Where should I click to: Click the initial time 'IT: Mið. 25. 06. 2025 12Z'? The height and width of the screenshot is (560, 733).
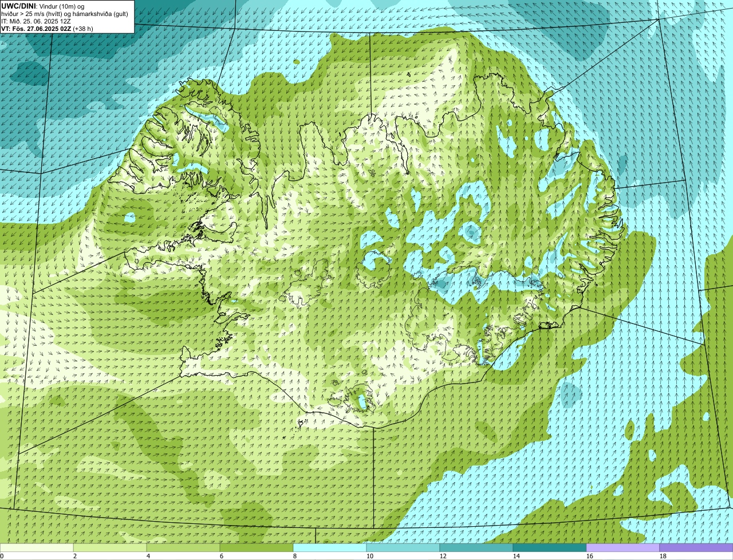36,21
